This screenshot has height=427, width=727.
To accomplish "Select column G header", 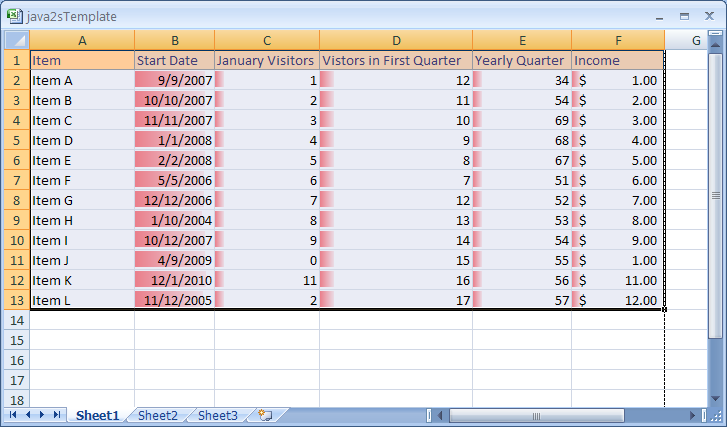I will (686, 40).
